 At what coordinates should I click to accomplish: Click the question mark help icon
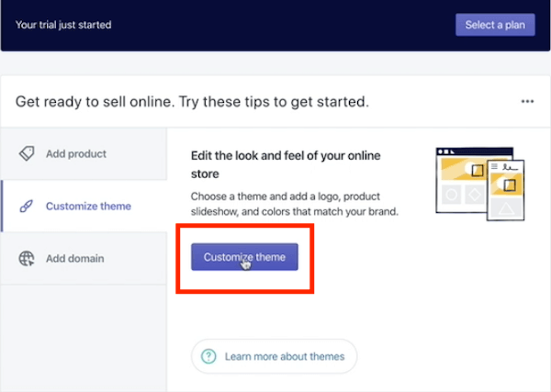[208, 356]
